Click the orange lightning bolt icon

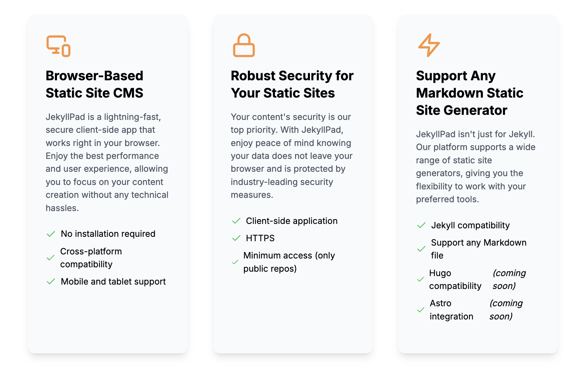(x=429, y=45)
